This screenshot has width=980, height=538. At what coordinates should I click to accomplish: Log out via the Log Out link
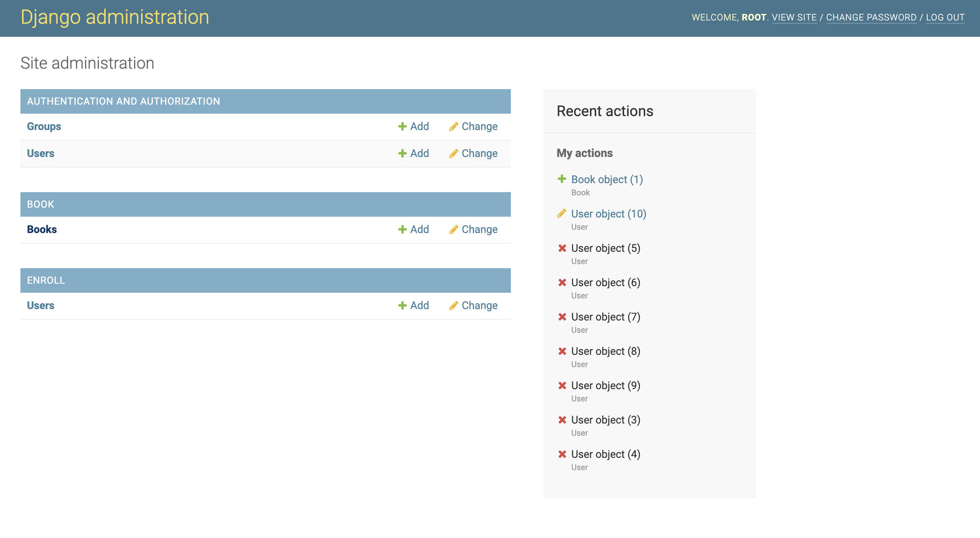(x=945, y=18)
